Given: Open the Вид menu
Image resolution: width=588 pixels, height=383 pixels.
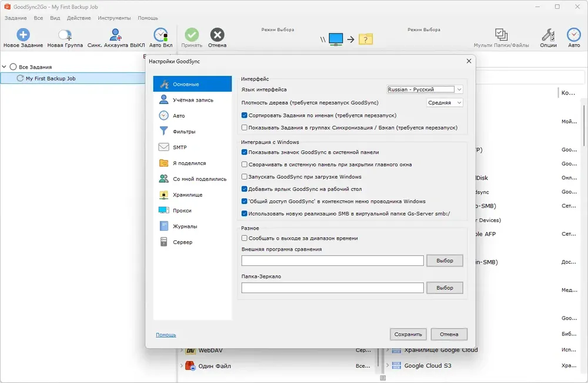Looking at the screenshot, I should tap(55, 18).
